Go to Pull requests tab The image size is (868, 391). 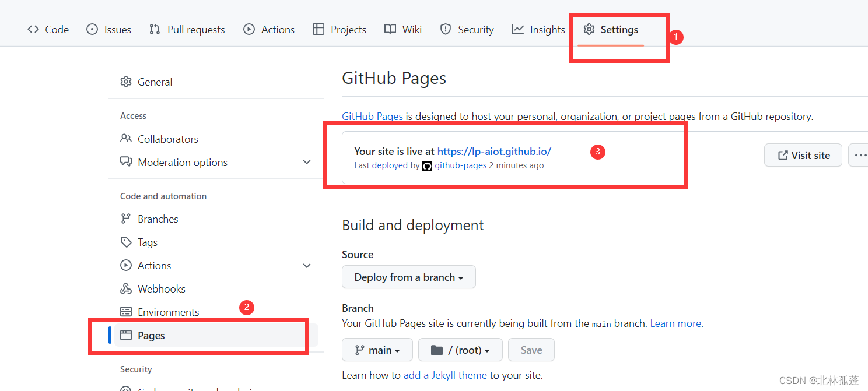[187, 29]
